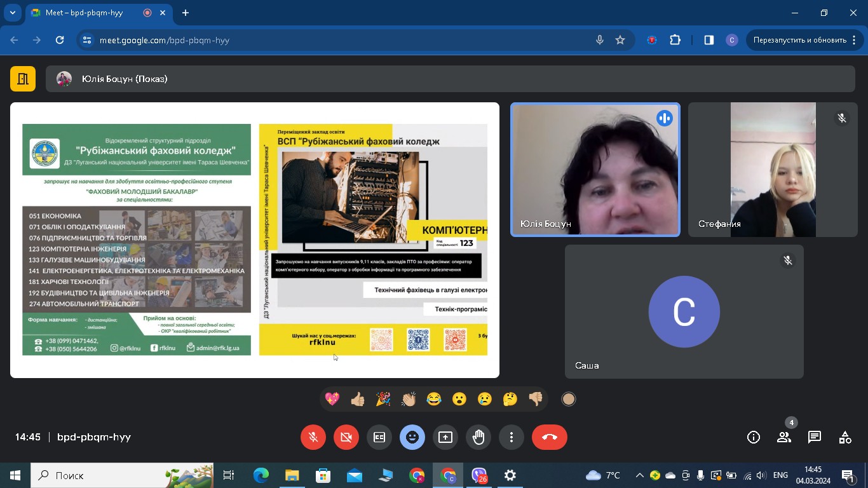
Task: Open meeting details info icon
Action: [753, 437]
